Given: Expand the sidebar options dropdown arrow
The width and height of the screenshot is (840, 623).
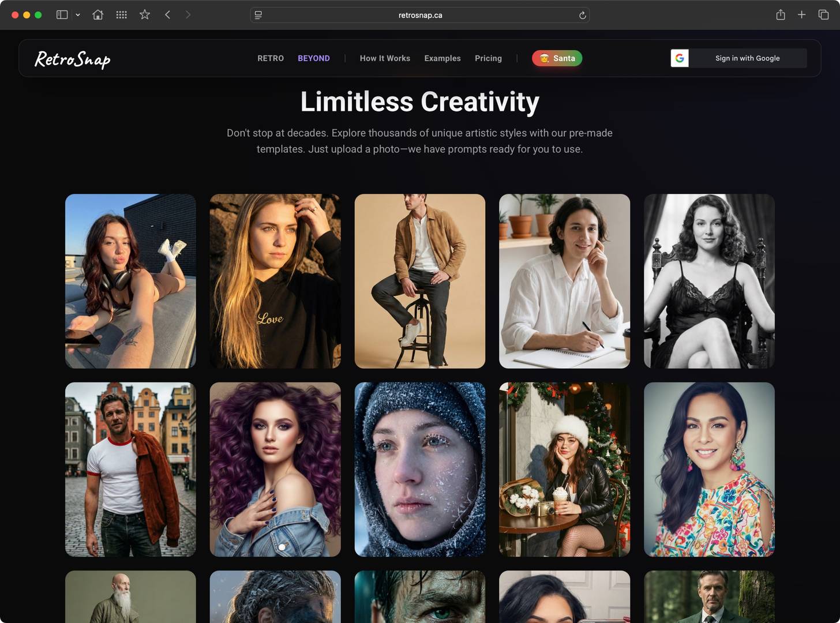Looking at the screenshot, I should [x=78, y=15].
